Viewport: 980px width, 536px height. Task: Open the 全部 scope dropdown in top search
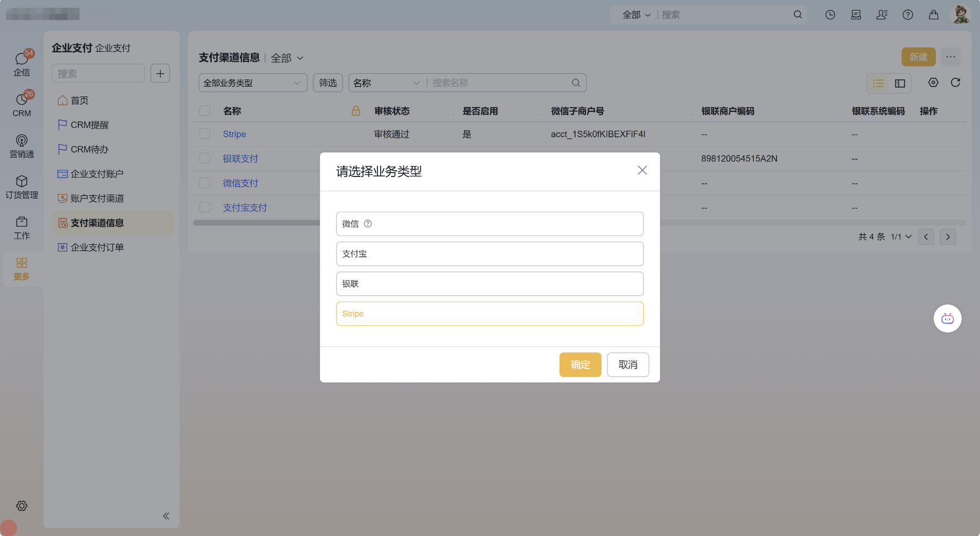(x=636, y=15)
